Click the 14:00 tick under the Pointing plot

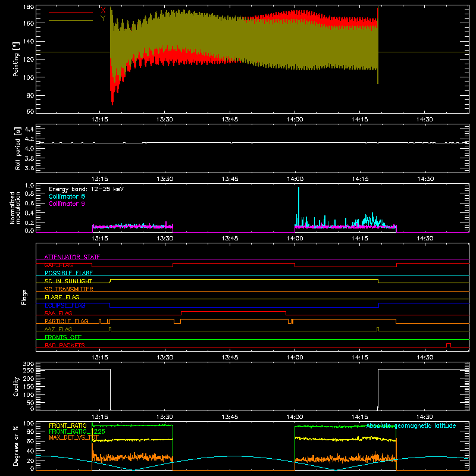coord(295,120)
